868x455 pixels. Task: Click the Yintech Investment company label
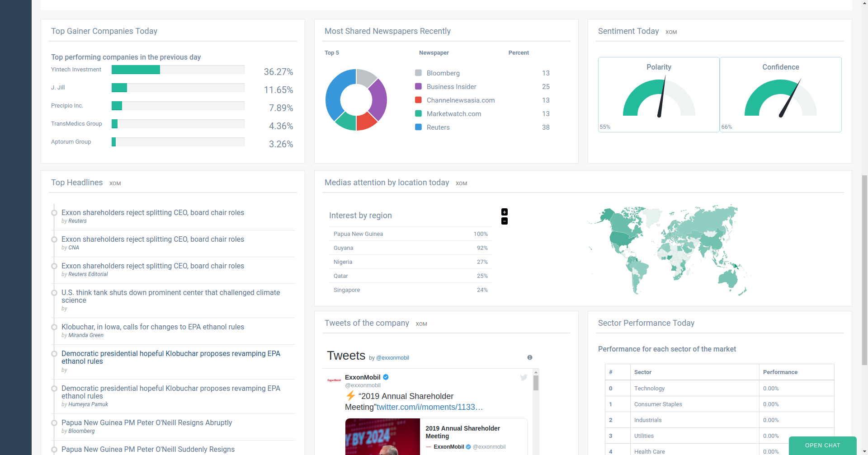(76, 70)
